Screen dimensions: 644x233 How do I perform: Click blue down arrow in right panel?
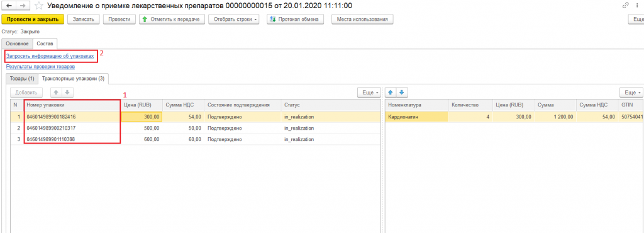tap(402, 93)
